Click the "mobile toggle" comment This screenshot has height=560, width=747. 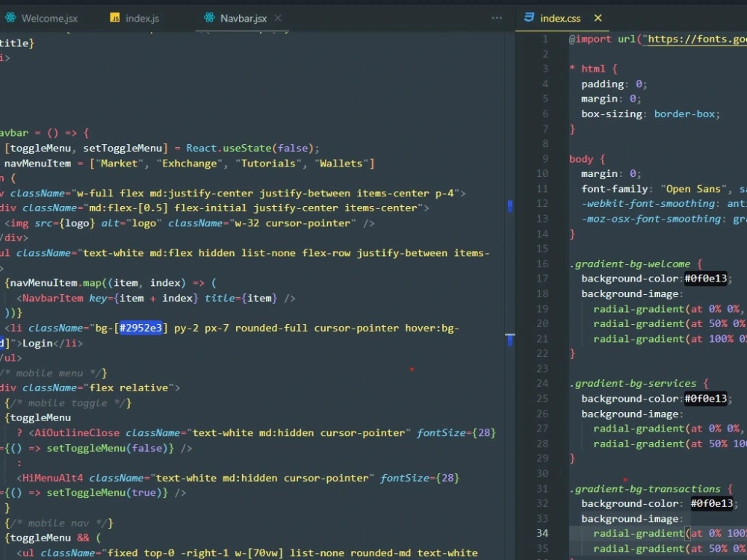[x=68, y=403]
